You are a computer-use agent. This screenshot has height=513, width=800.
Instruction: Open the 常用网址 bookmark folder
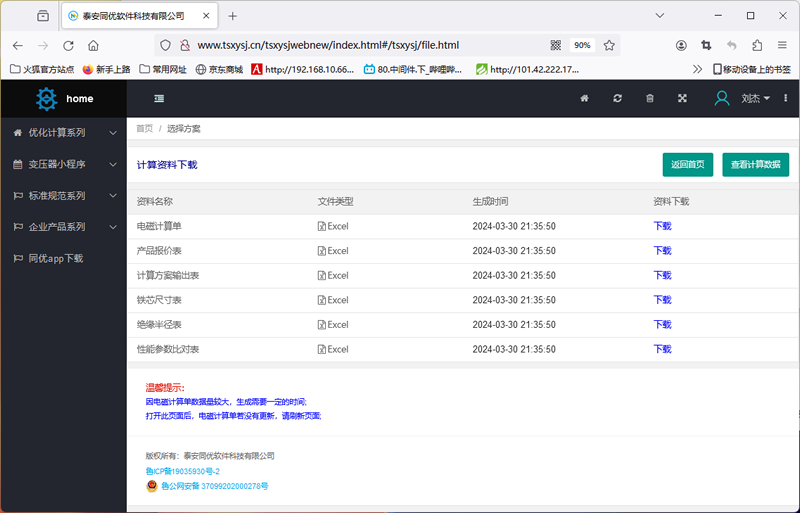click(x=163, y=69)
